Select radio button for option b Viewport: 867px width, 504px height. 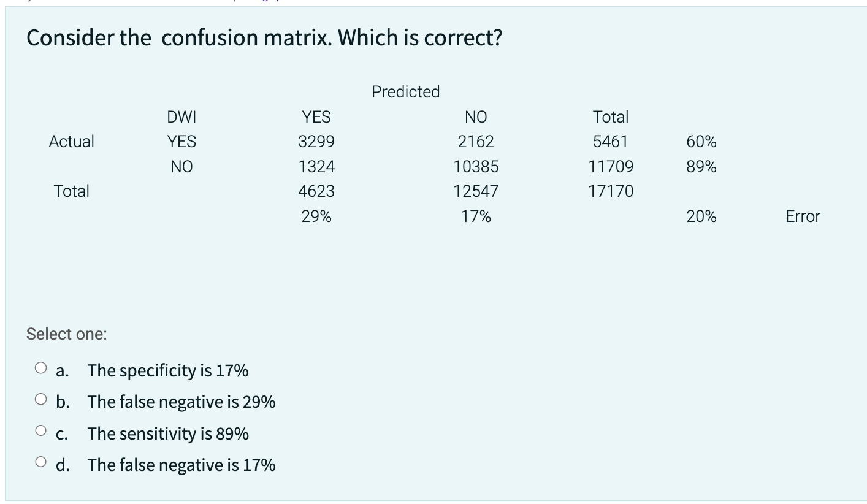click(x=42, y=398)
